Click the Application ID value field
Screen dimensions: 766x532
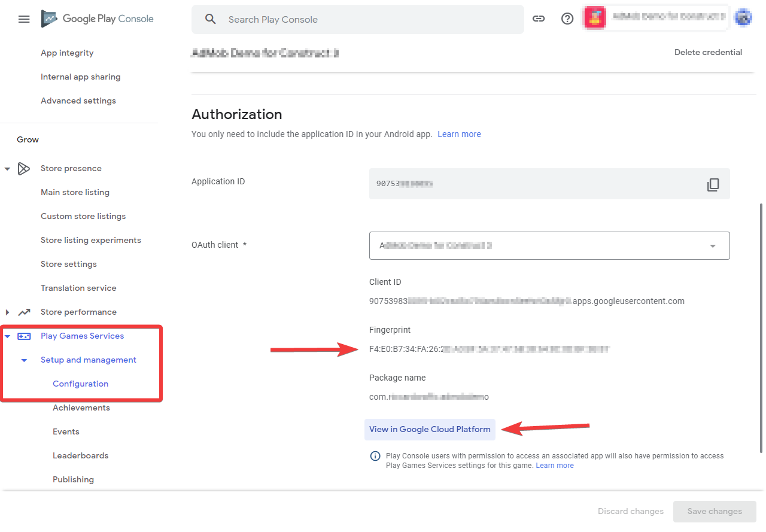coord(549,184)
